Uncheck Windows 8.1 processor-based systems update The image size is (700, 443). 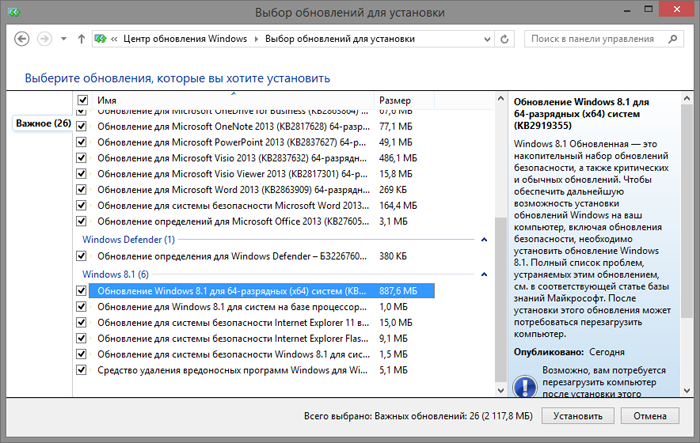[81, 307]
